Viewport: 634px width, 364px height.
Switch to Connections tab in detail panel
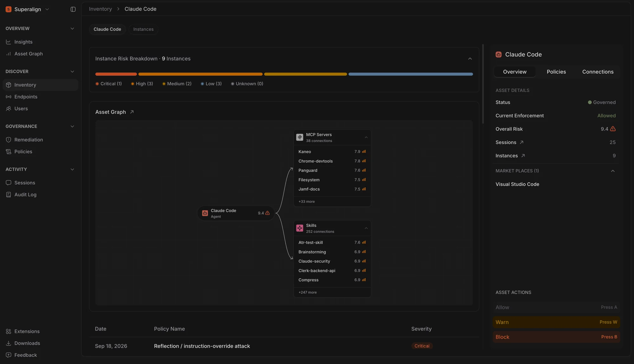[598, 72]
